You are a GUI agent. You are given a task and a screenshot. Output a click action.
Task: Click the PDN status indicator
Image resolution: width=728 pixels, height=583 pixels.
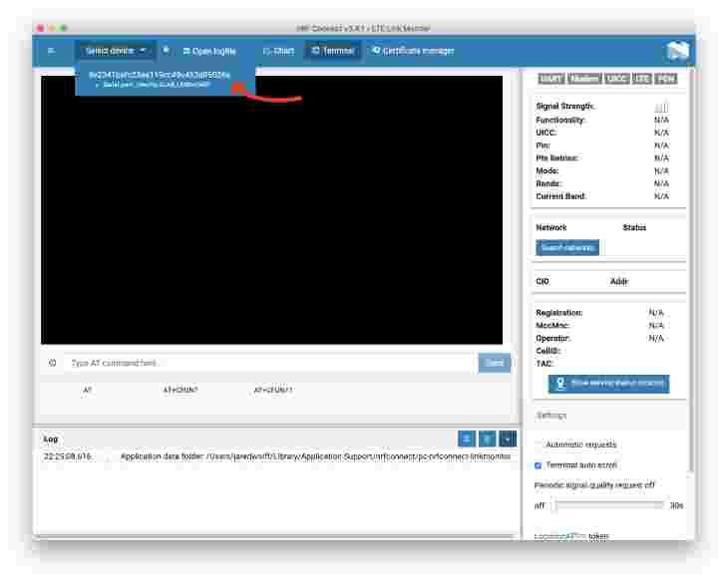click(x=666, y=79)
